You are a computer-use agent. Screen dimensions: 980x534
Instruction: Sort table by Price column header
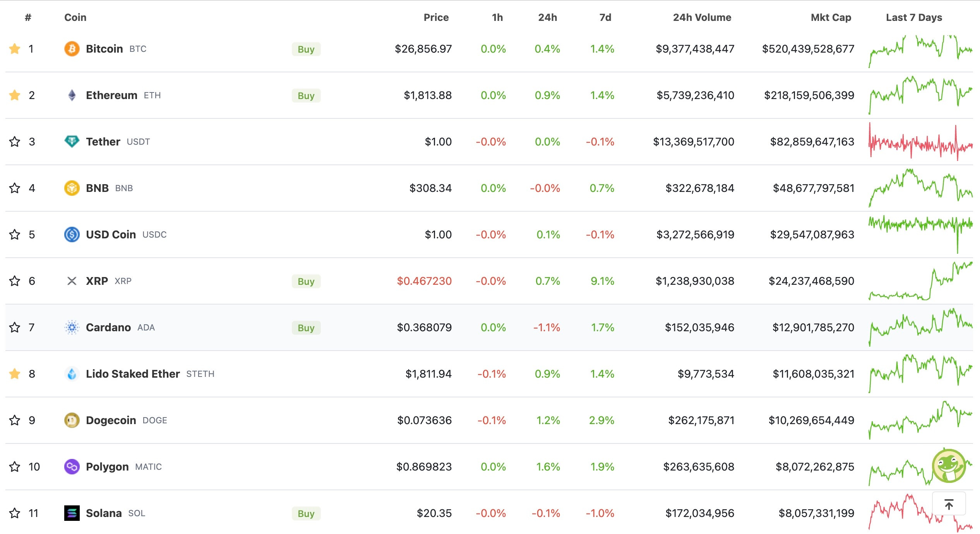click(x=436, y=17)
